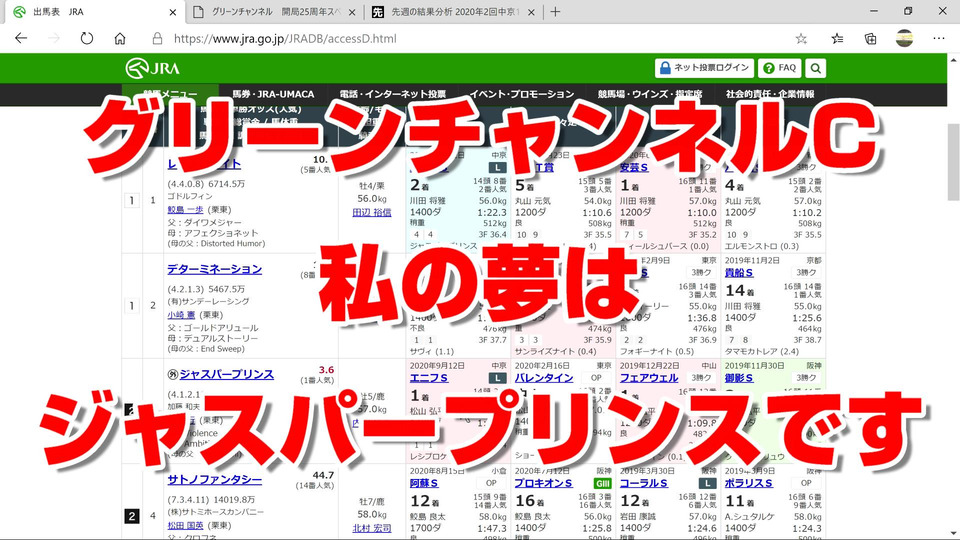Viewport: 960px width, 540px height.
Task: Open the フェアウェル race link
Action: 649,378
